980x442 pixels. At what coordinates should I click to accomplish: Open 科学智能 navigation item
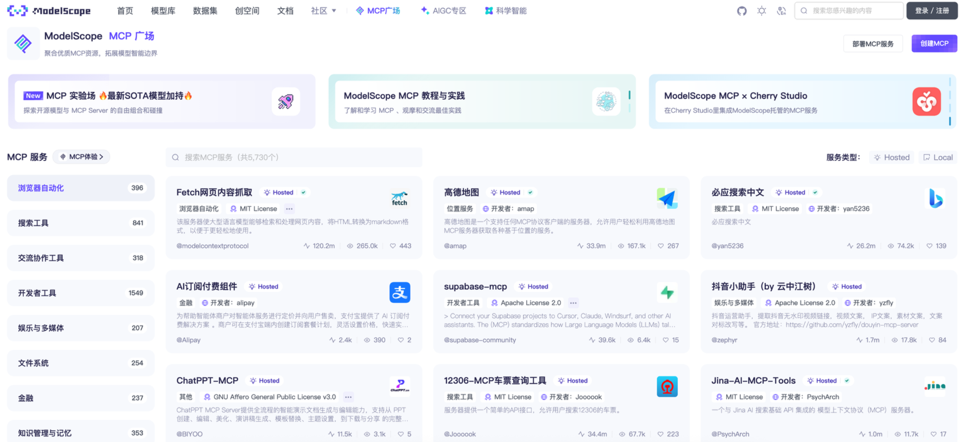[x=506, y=11]
